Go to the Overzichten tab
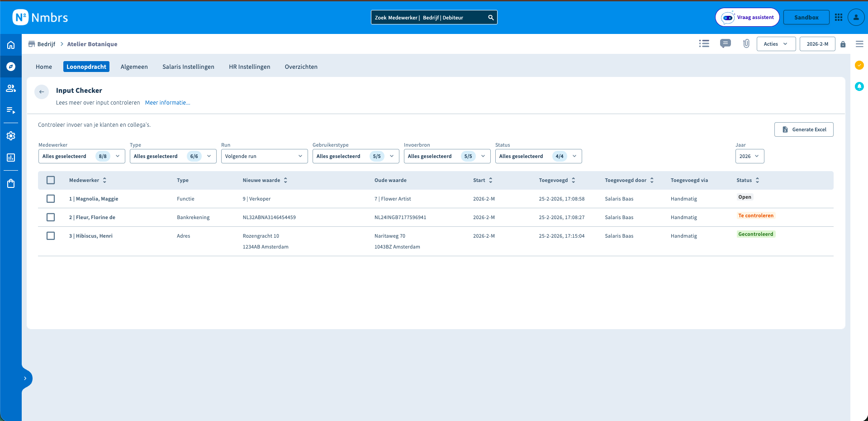The width and height of the screenshot is (868, 421). pos(301,67)
